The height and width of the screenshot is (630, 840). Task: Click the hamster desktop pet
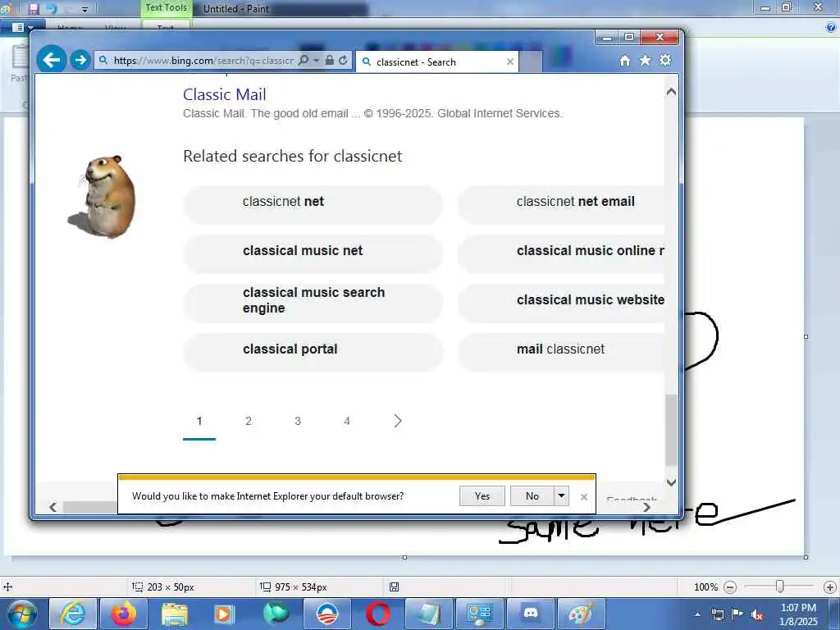(103, 197)
